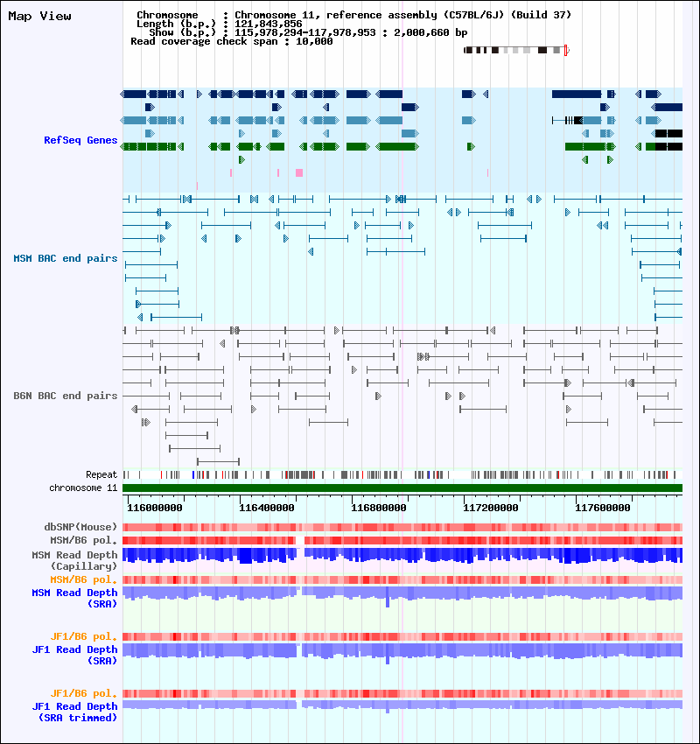Open the MSM Read Depth (SRA) label

click(x=74, y=598)
